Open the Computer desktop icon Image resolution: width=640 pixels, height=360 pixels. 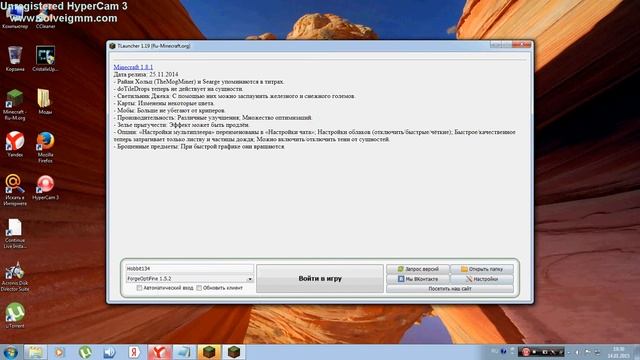tap(15, 16)
